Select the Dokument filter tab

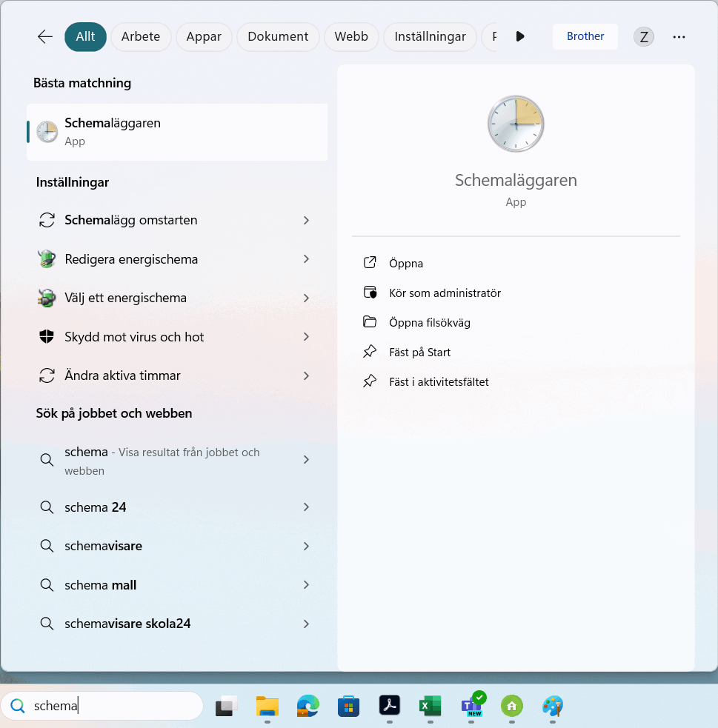click(x=278, y=37)
